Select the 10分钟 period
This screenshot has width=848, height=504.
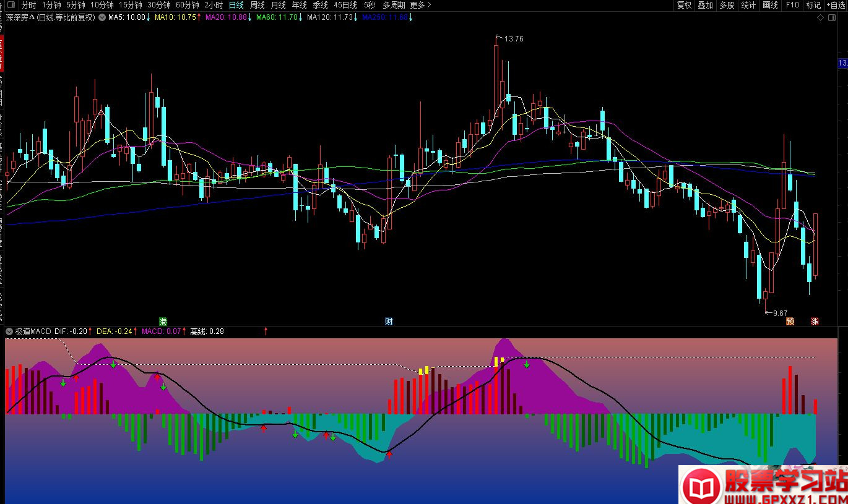102,5
